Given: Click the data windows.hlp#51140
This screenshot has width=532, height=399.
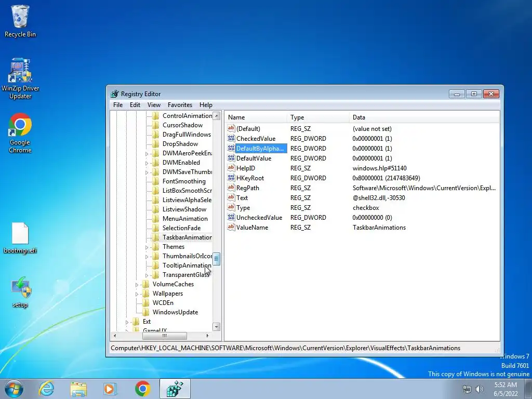Looking at the screenshot, I should 379,168.
